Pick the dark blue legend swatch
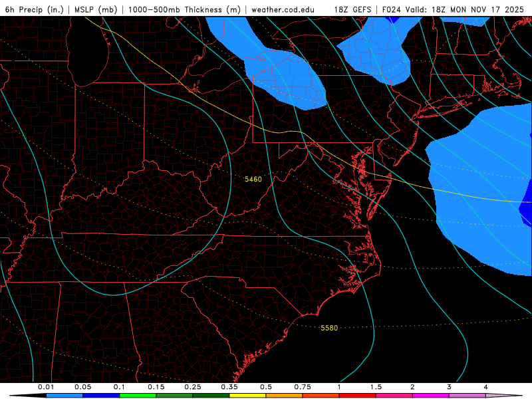 pos(101,396)
